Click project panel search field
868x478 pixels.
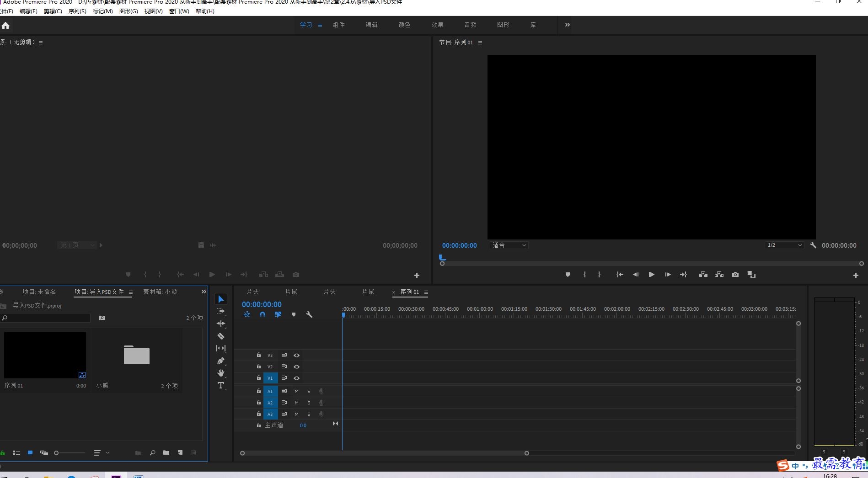point(46,318)
